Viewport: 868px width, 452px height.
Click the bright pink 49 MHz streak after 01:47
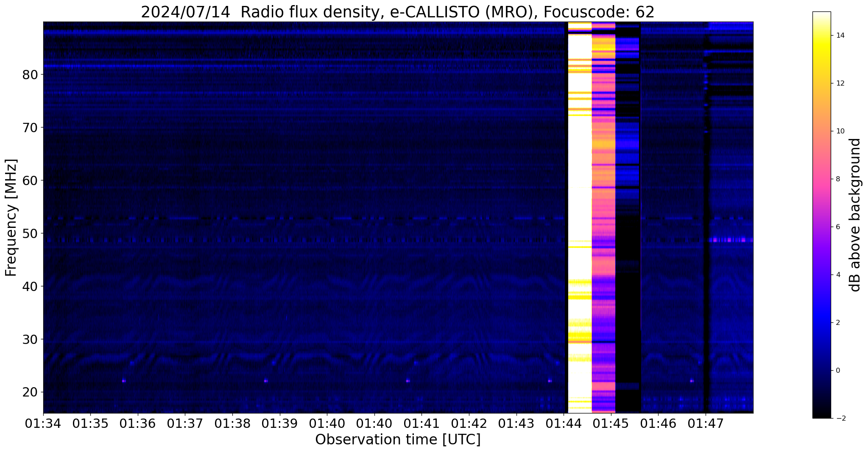click(x=731, y=240)
